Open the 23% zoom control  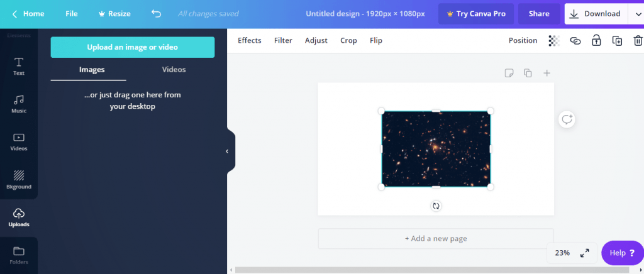[x=562, y=253]
